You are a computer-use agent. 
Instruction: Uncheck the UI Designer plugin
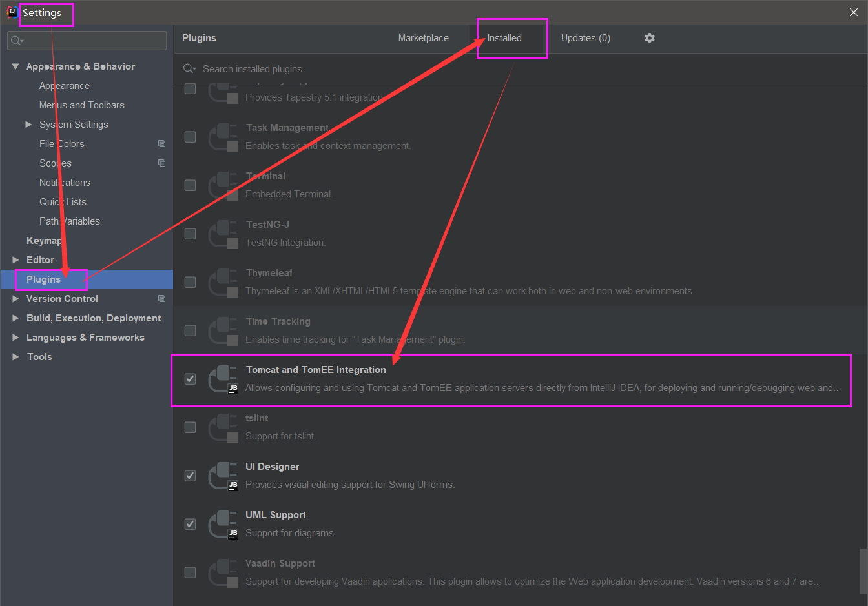(x=190, y=476)
